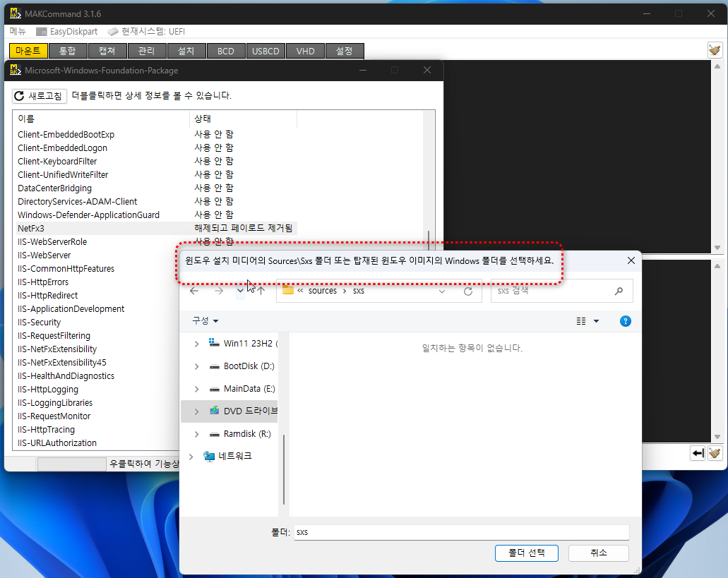
Task: Click the refresh icon in the folder dialog address bar
Action: [468, 291]
